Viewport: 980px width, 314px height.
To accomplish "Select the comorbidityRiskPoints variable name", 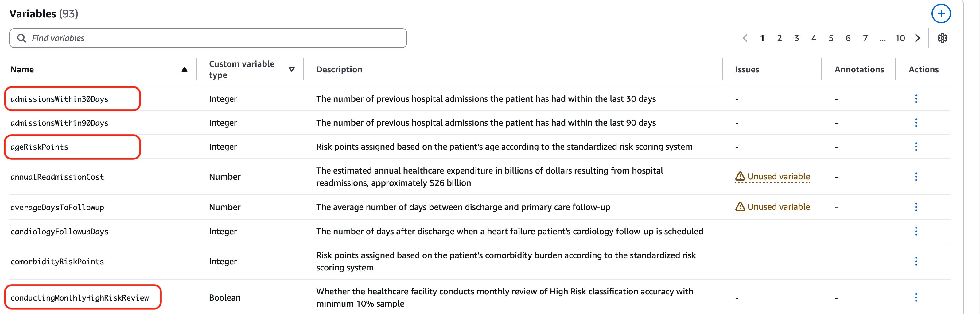I will point(57,262).
